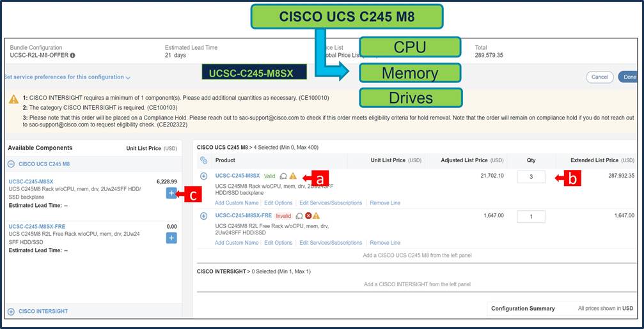Image resolution: width=644 pixels, height=329 pixels.
Task: Edit the quantity field showing 1
Action: [x=531, y=217]
